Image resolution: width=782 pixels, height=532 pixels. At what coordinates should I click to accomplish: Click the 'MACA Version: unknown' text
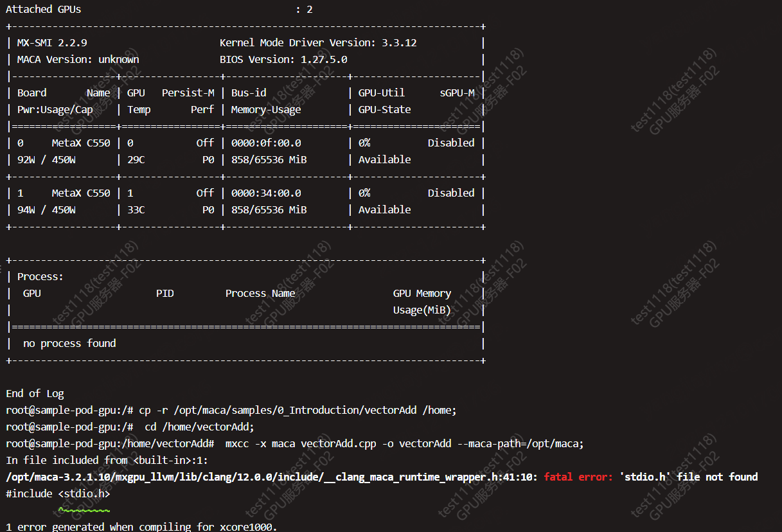pos(78,60)
